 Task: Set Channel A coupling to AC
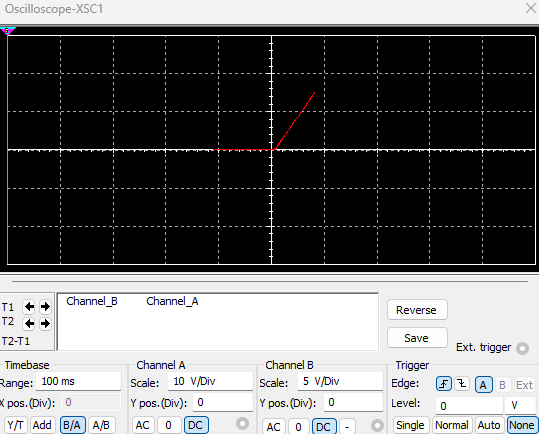[x=143, y=425]
